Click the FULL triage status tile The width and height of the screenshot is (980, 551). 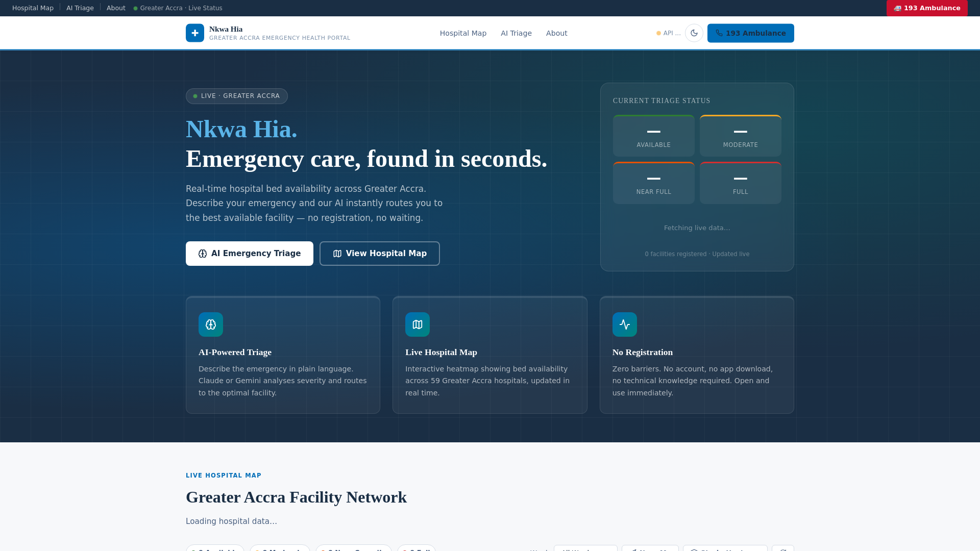pyautogui.click(x=741, y=183)
